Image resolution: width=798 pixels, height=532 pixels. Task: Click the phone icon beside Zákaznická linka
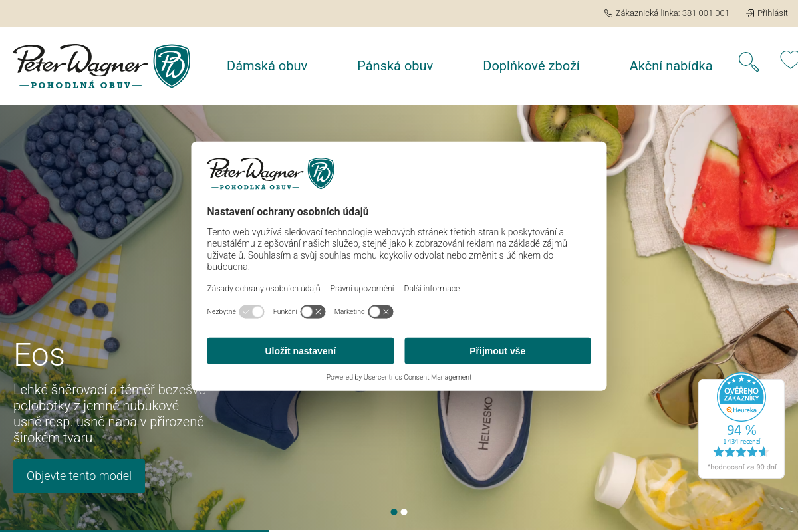pos(608,13)
